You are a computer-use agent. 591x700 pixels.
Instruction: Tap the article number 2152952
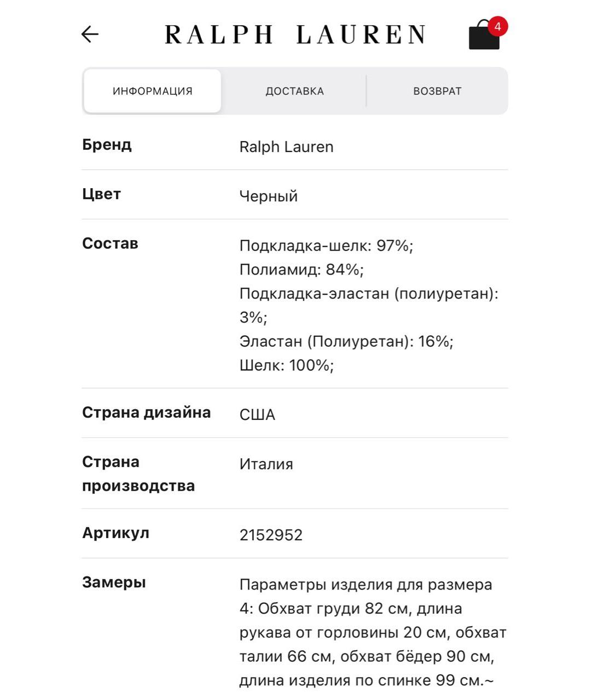(271, 535)
